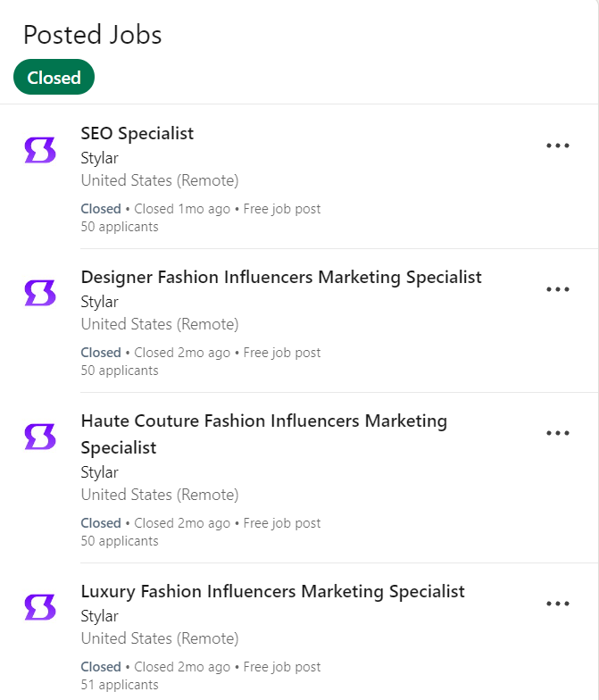
Task: Click the Stylar logo beside SEO Specialist
Action: click(40, 150)
